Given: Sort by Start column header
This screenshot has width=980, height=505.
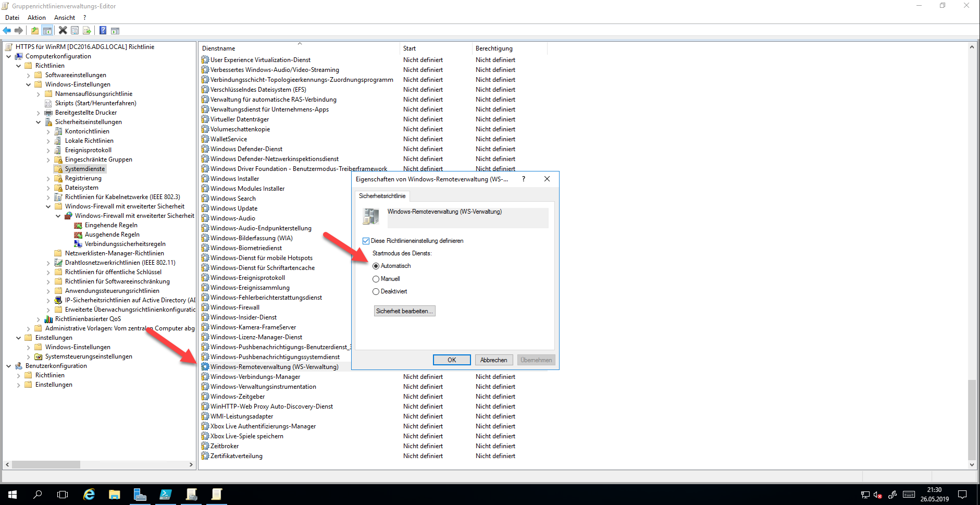Looking at the screenshot, I should coord(437,48).
